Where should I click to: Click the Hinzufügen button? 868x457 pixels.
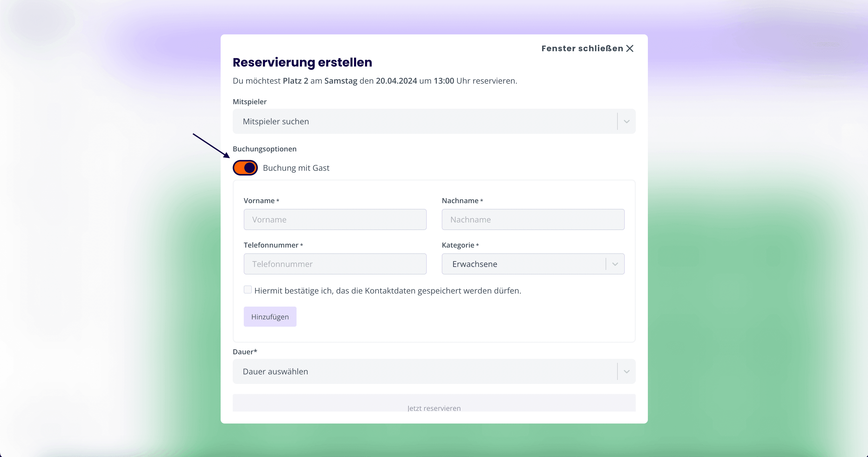point(270,317)
